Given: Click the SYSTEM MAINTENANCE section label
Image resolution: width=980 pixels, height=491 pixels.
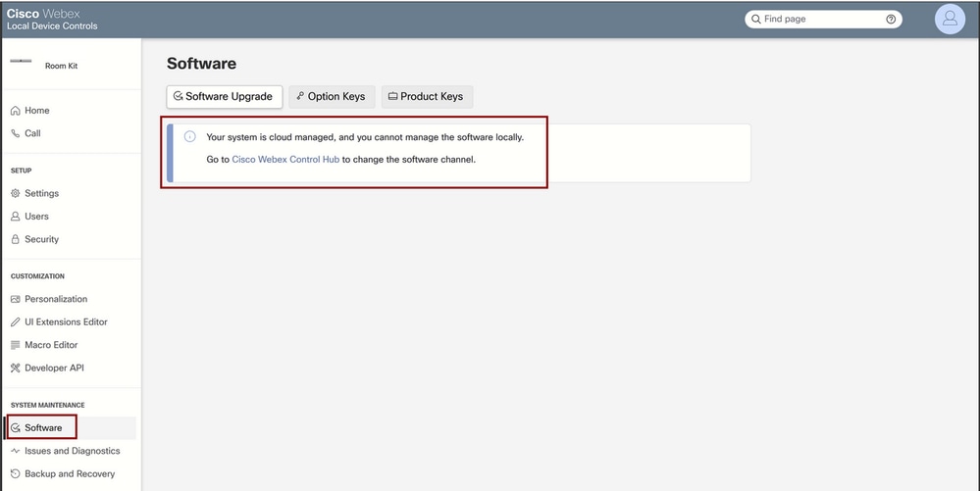Looking at the screenshot, I should [x=47, y=406].
